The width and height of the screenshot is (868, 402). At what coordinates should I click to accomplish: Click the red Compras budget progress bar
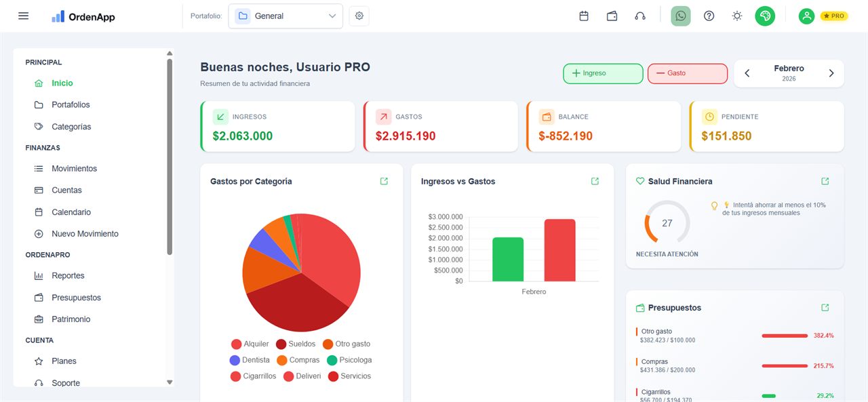coord(785,365)
